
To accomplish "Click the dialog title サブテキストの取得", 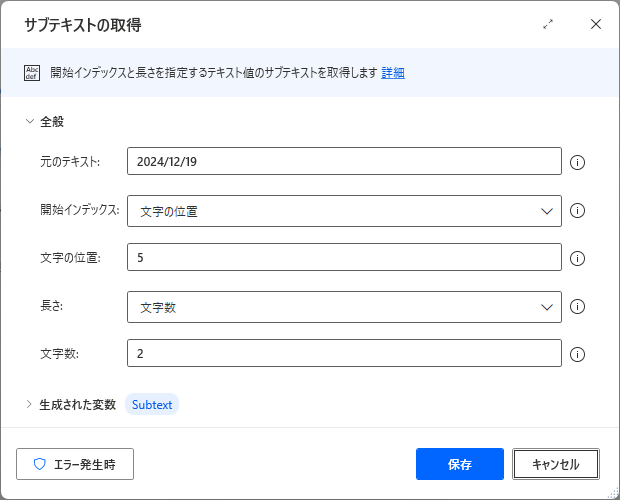I will click(x=83, y=25).
